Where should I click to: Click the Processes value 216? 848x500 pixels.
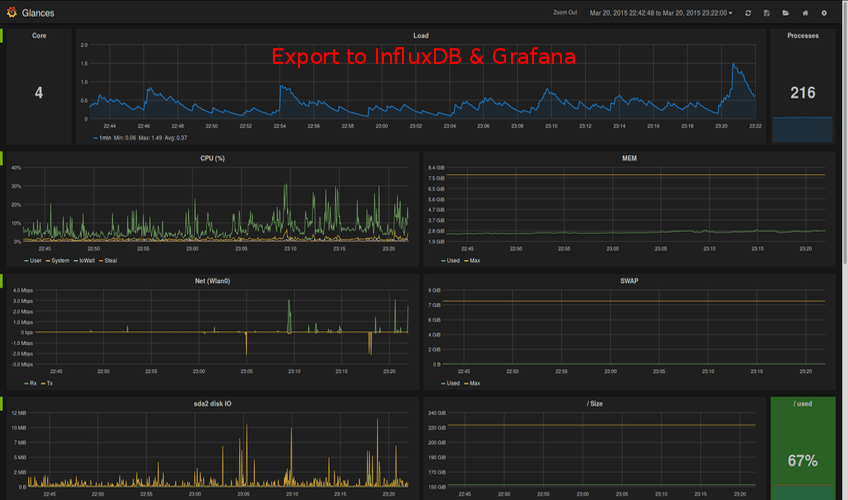[803, 93]
